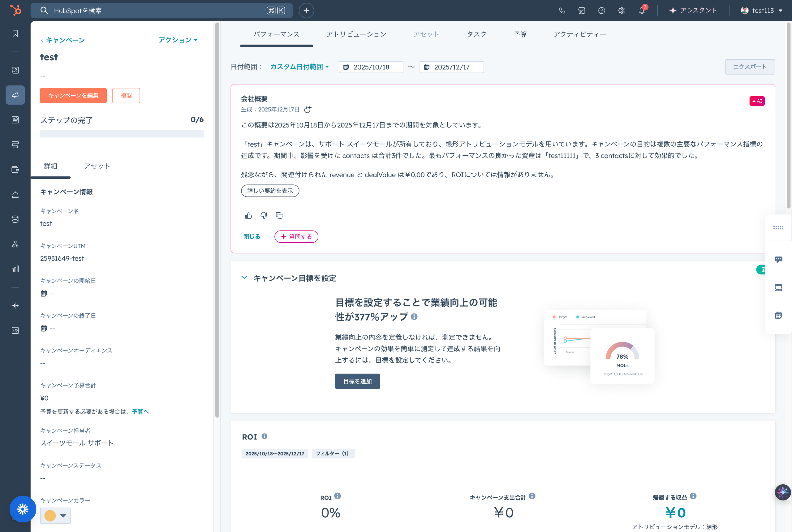Open the test113 account menu
792x532 pixels.
(762, 11)
